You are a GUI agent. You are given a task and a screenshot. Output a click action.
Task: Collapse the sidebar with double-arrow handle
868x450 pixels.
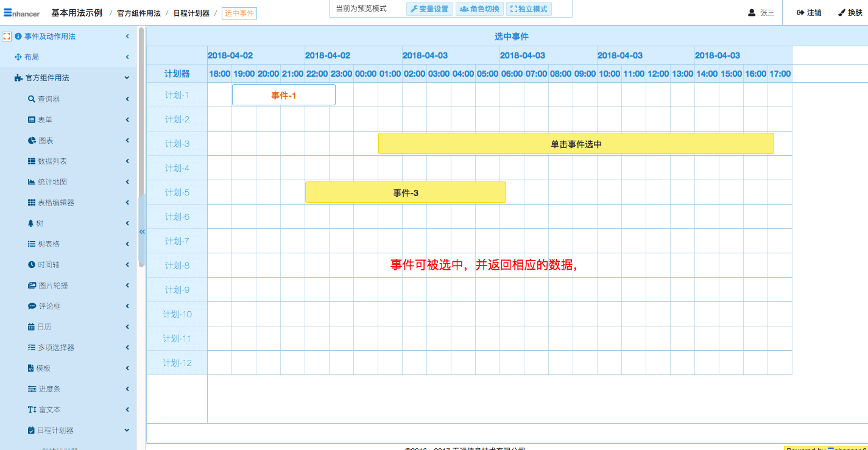(x=142, y=231)
